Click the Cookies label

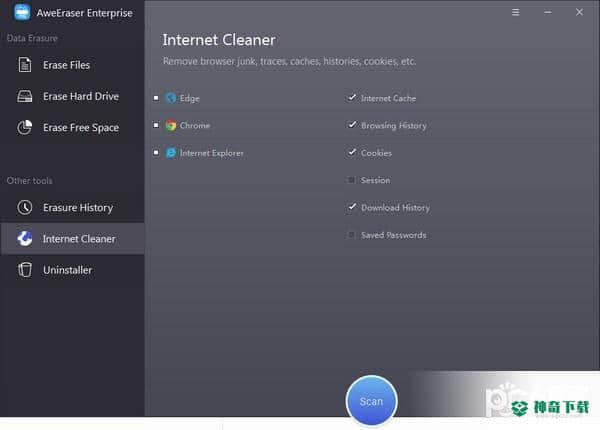(x=376, y=153)
